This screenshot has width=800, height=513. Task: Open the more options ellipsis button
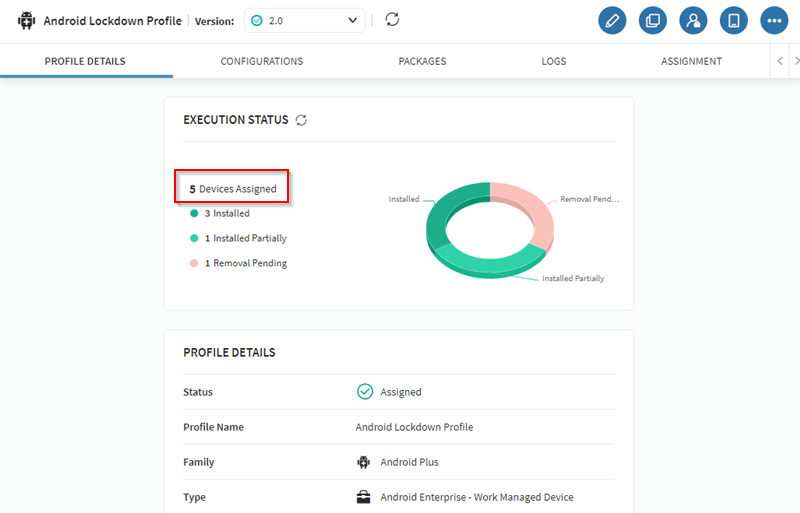point(773,20)
